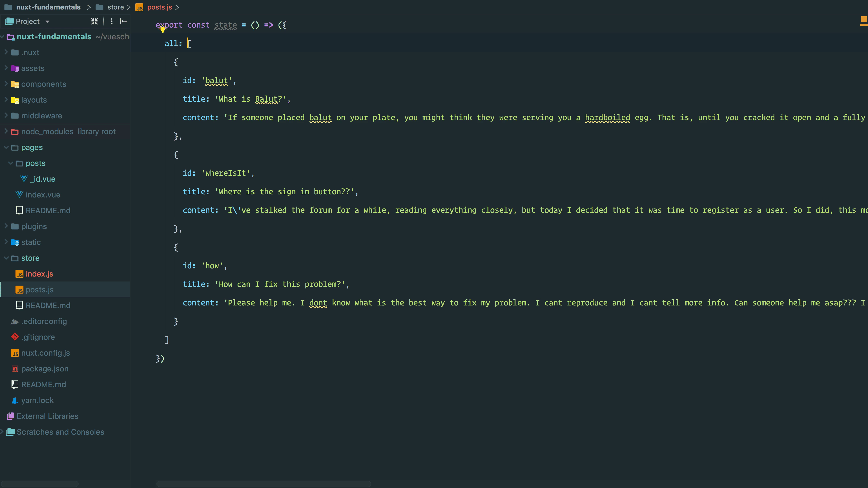Open the Project panel options menu icon
Viewport: 868px width, 488px height.
tap(111, 21)
